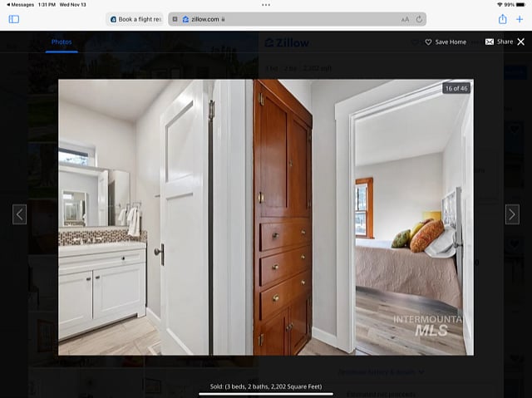532x398 pixels.
Task: Click the 'Sold: (3 beds, 2 baths' caption
Action: click(266, 386)
